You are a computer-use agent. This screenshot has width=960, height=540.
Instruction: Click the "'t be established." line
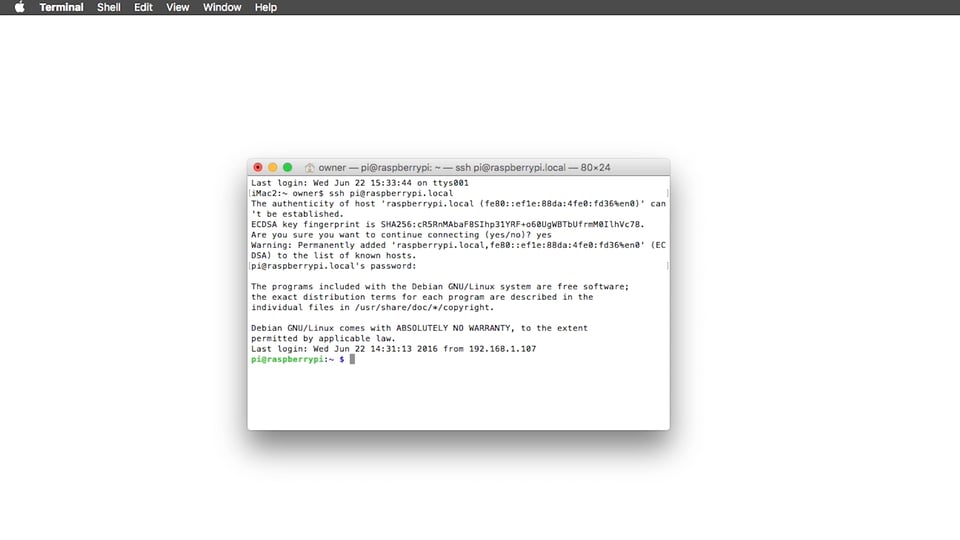(298, 214)
